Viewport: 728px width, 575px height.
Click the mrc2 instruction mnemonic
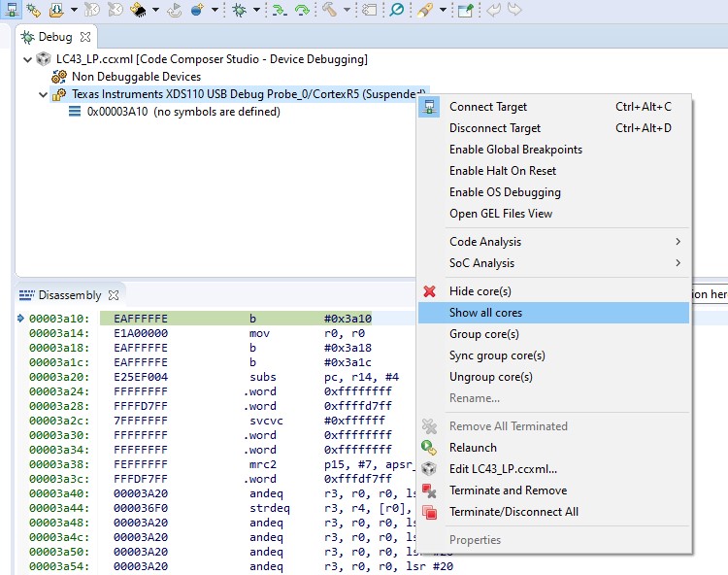tap(263, 464)
